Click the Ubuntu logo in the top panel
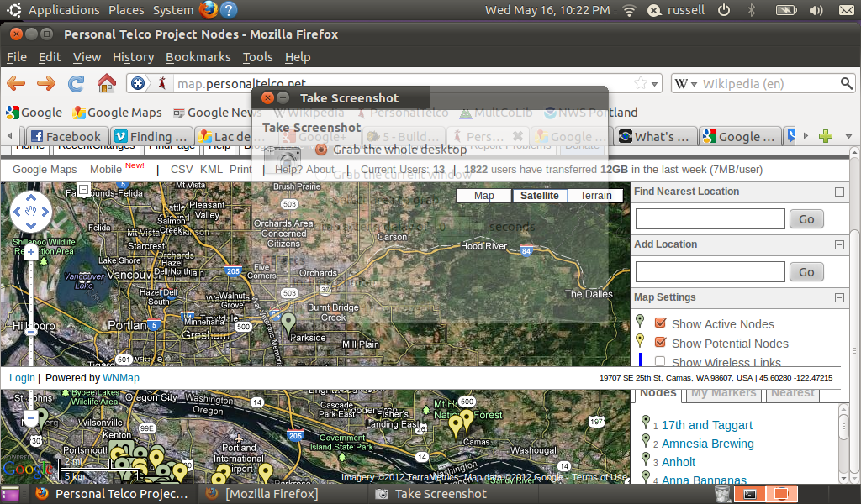861x504 pixels. 13,10
